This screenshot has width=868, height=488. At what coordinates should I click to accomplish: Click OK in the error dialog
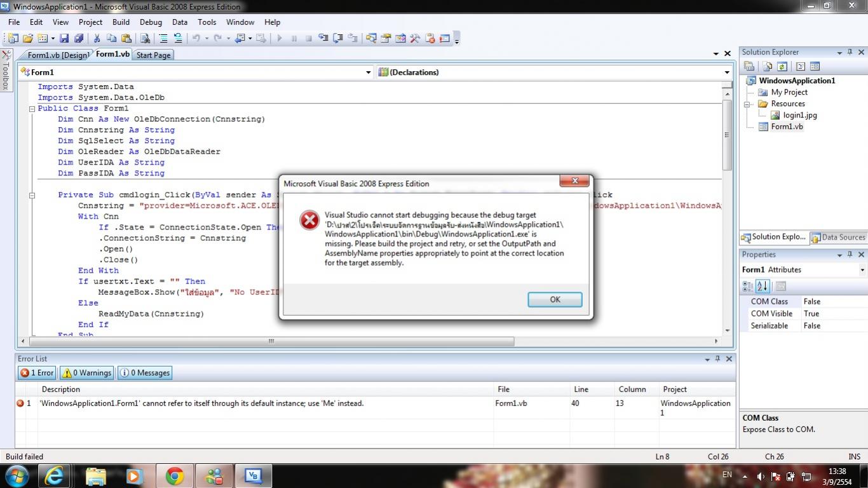[x=555, y=299]
